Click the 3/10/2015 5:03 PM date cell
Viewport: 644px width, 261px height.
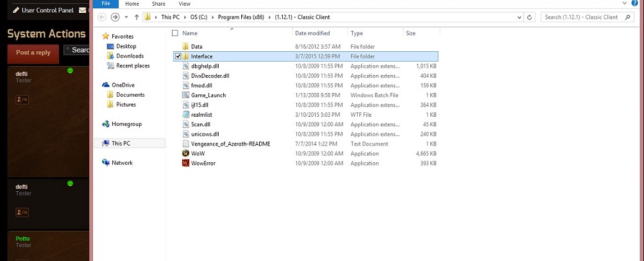[x=318, y=115]
